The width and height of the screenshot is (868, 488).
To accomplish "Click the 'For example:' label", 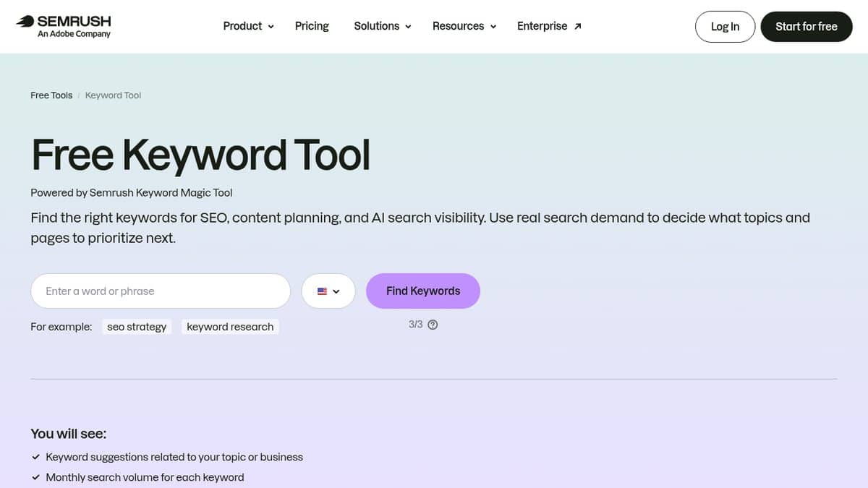I will pyautogui.click(x=61, y=327).
